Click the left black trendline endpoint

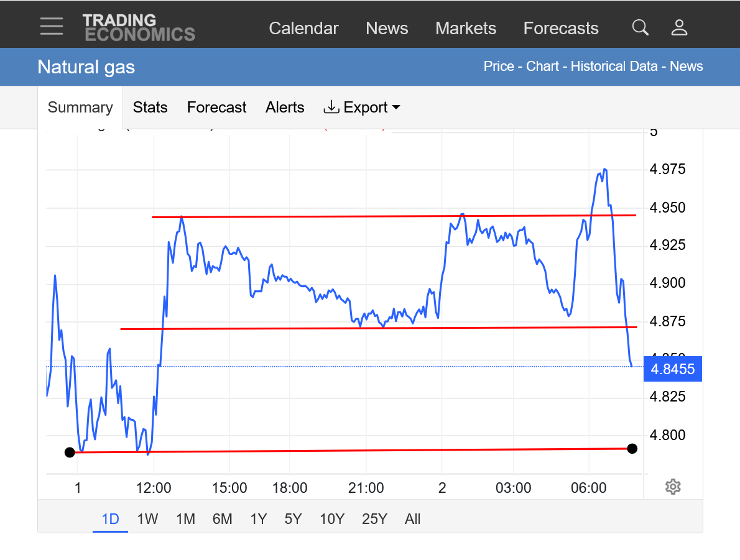(x=70, y=452)
